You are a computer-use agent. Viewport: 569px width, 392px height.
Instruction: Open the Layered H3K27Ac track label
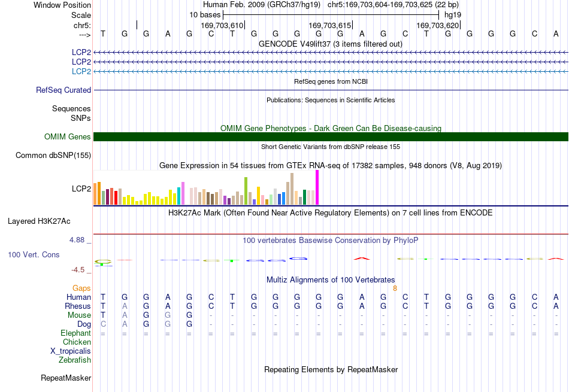[x=39, y=221]
